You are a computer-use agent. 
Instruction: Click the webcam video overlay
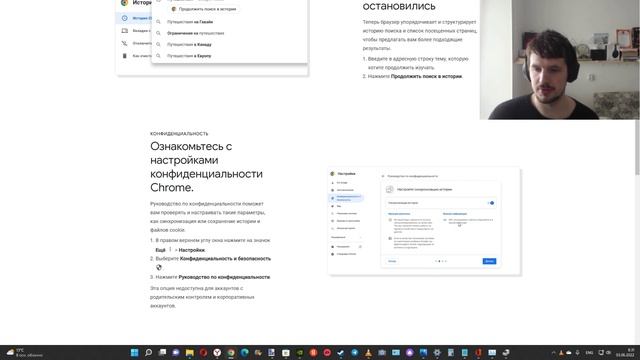pyautogui.click(x=560, y=60)
